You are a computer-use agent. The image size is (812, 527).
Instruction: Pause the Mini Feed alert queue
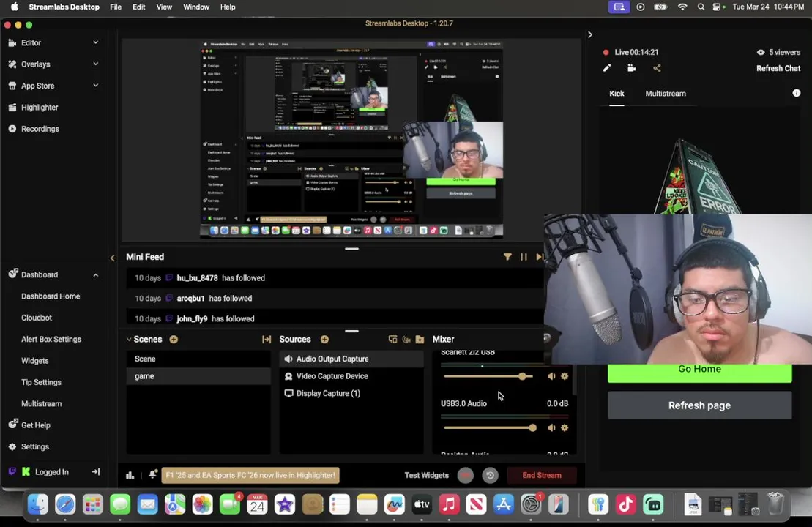coord(524,257)
